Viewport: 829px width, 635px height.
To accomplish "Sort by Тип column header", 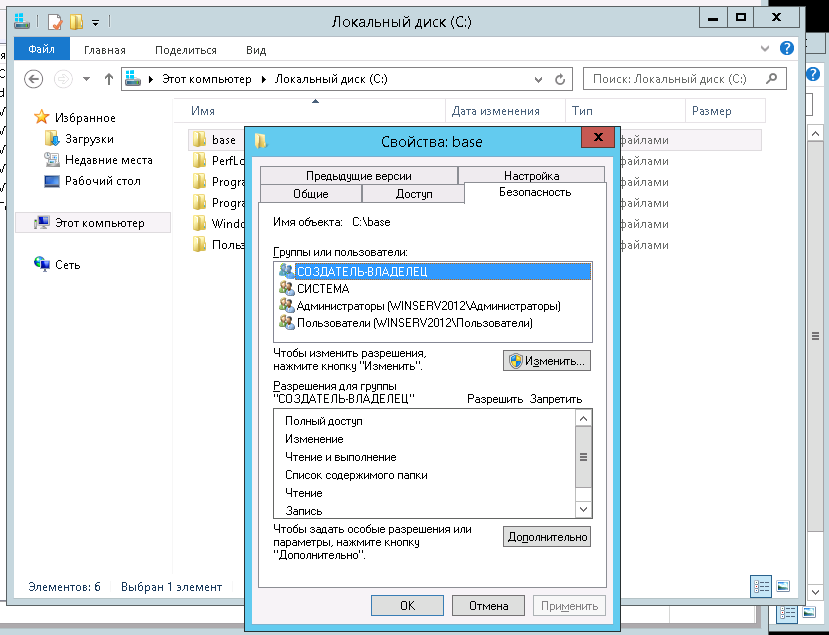I will 625,111.
